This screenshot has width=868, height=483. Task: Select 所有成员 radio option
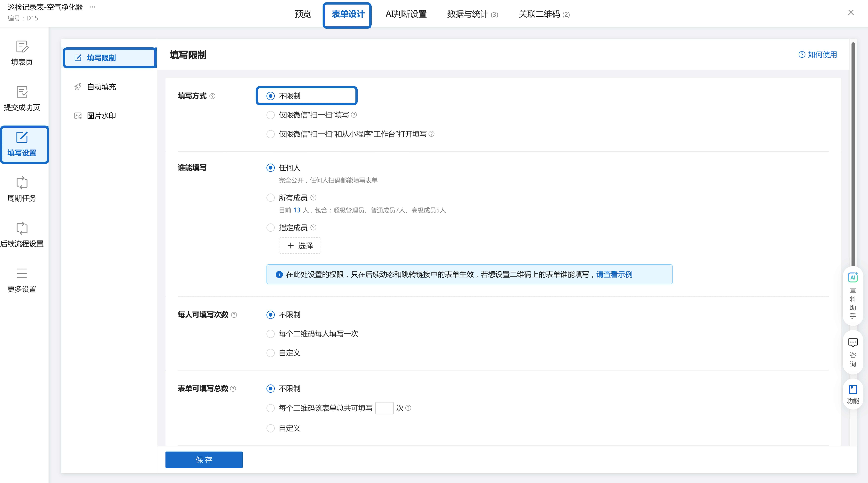click(x=271, y=198)
